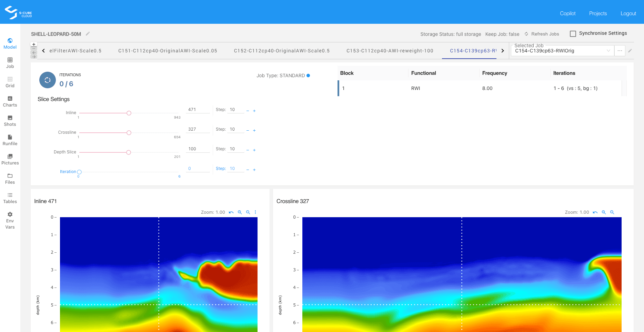Click the Crossline Step input field
This screenshot has height=332, width=644.
[x=236, y=129]
